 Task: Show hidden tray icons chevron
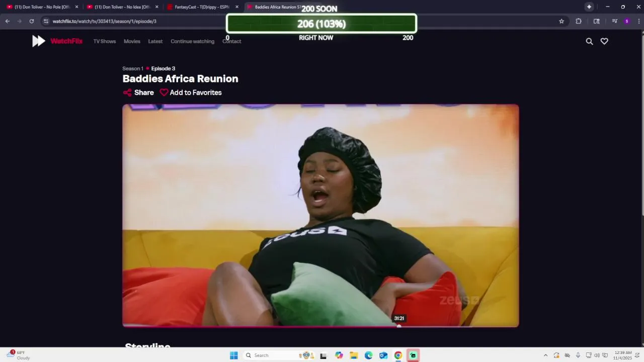pyautogui.click(x=545, y=355)
